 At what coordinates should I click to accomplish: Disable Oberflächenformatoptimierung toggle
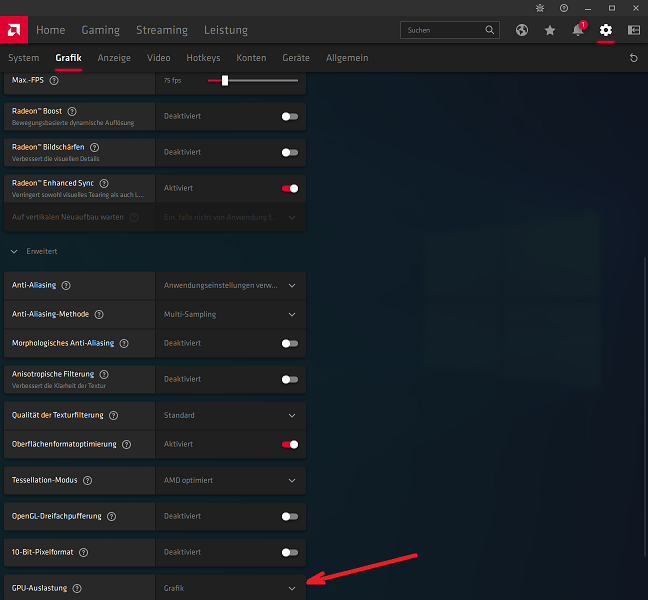click(x=290, y=444)
